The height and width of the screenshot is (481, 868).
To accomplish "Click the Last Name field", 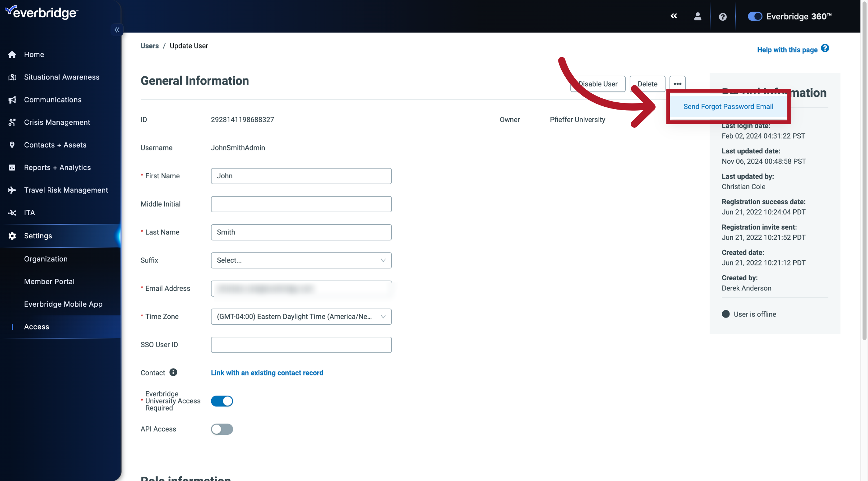I will click(x=301, y=232).
